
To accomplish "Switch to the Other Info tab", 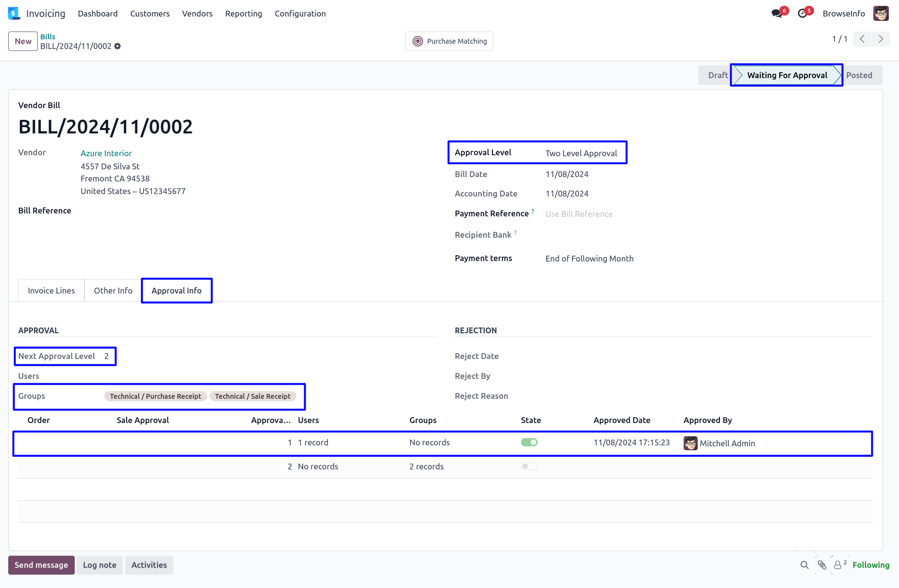I will (113, 291).
